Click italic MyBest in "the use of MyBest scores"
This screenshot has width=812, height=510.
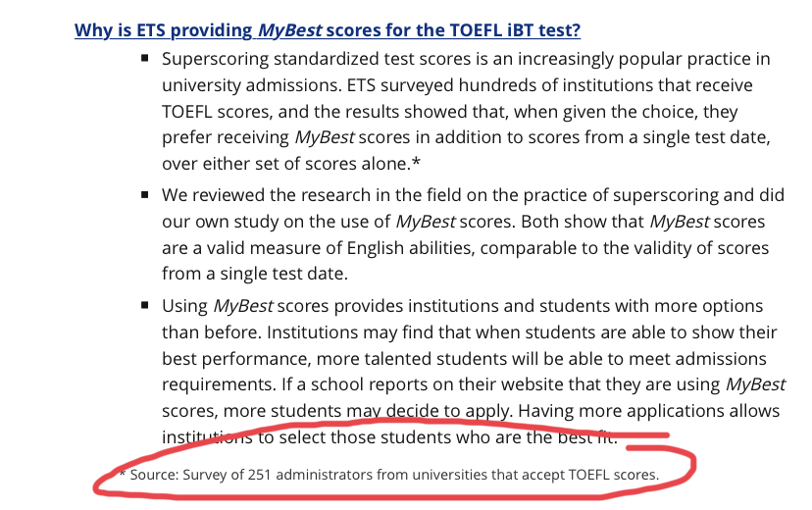point(426,222)
